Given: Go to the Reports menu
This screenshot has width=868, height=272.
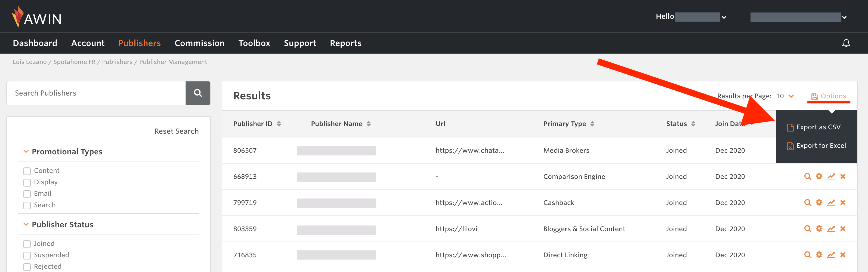Looking at the screenshot, I should coord(345,43).
